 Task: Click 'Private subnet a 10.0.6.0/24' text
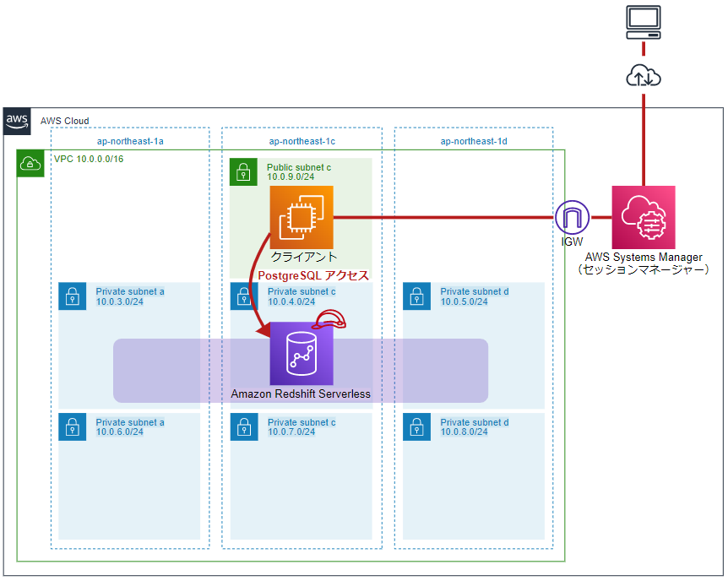[130, 426]
